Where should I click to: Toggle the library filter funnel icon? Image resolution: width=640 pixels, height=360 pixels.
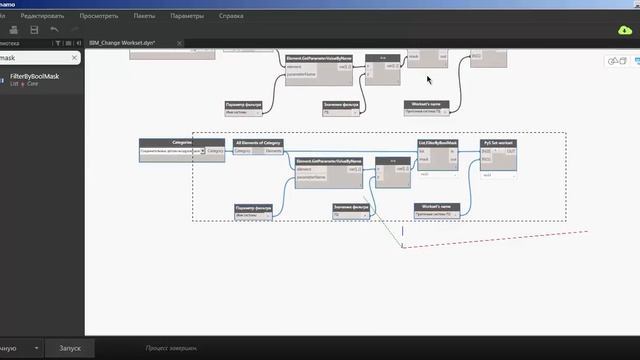tap(58, 43)
